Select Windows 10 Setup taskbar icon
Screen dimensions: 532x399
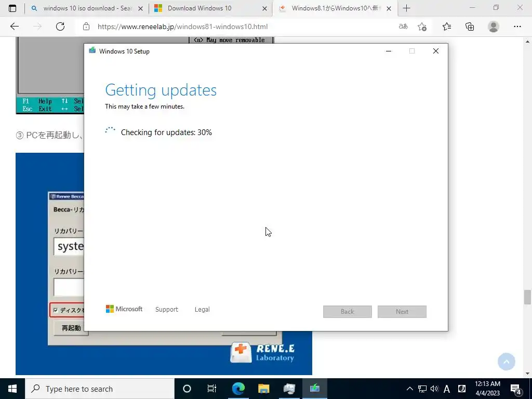[x=314, y=389]
